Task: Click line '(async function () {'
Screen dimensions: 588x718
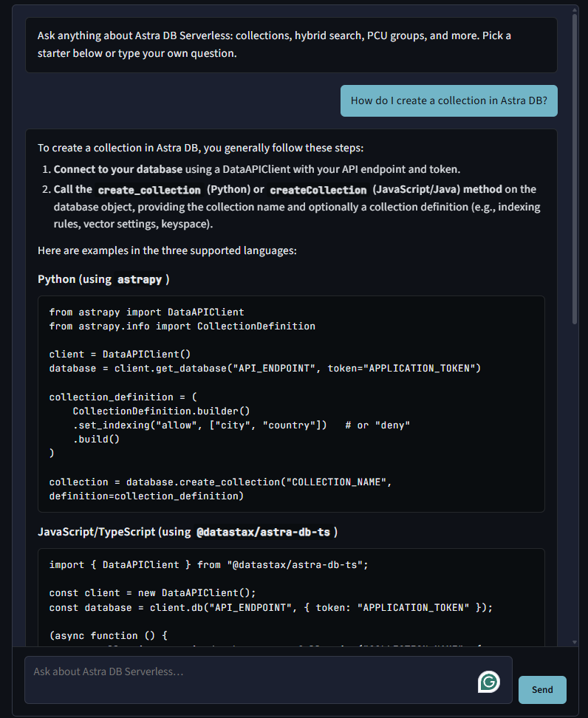Action: [x=108, y=636]
